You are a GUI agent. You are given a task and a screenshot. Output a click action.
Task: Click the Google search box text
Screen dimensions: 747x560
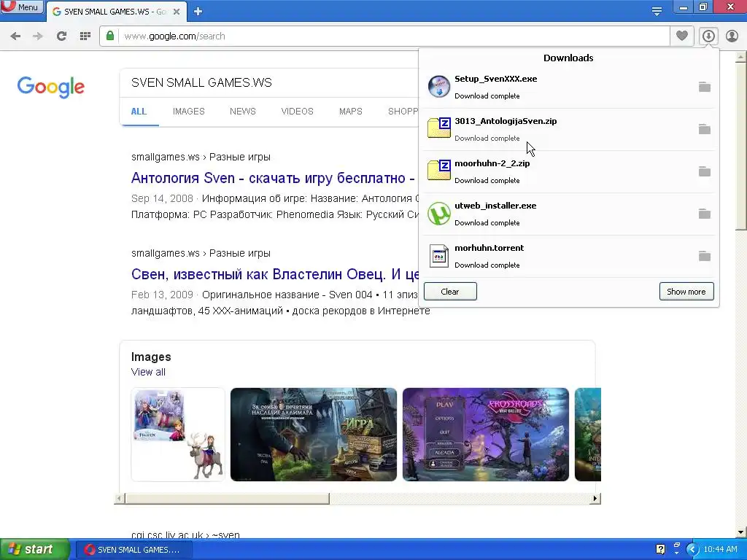click(201, 82)
